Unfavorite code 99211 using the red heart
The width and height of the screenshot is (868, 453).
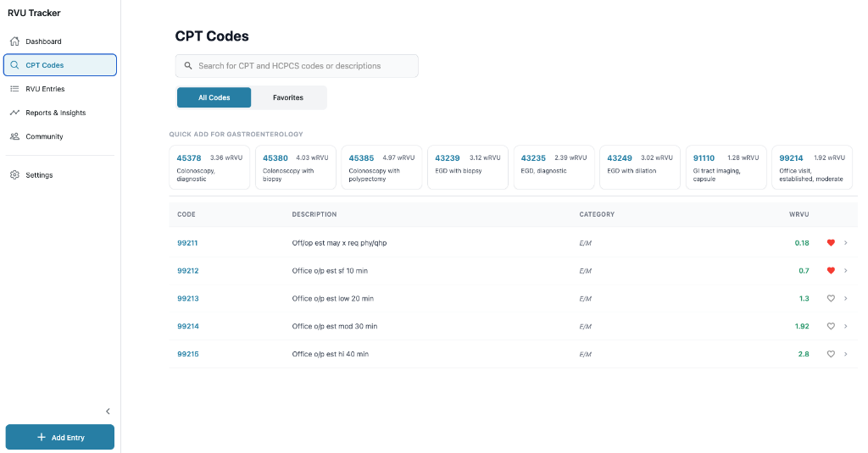831,243
